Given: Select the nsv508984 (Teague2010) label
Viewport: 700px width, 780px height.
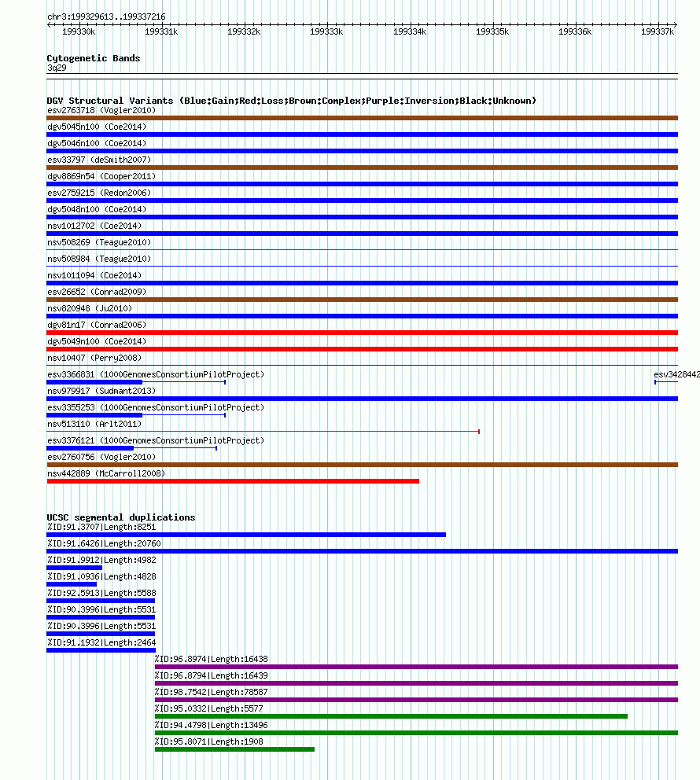Looking at the screenshot, I should tap(99, 259).
